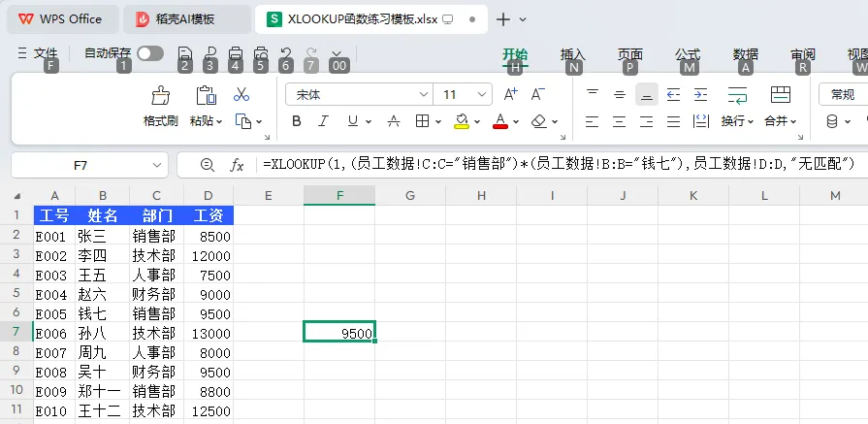Click the fx insert function icon
The width and height of the screenshot is (868, 424).
click(x=237, y=165)
